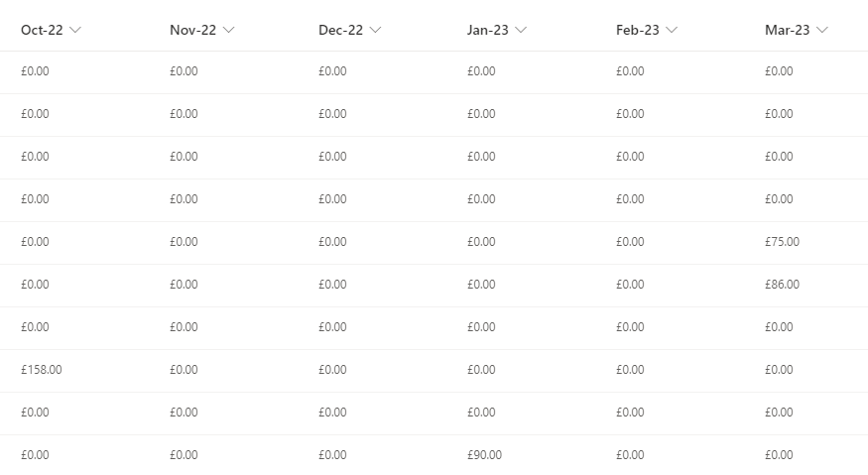Screen dimensions: 868x475
Task: Click the Feb-23 column header label
Action: coord(638,30)
